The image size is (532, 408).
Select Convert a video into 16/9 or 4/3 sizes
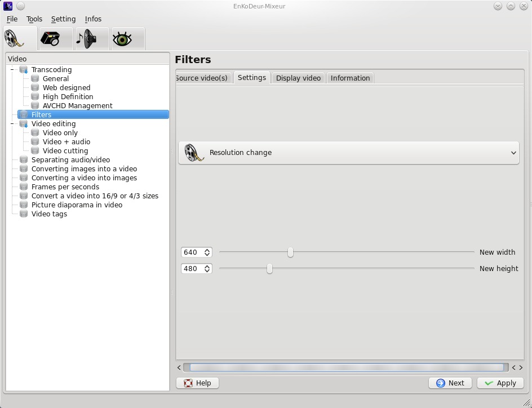click(95, 196)
